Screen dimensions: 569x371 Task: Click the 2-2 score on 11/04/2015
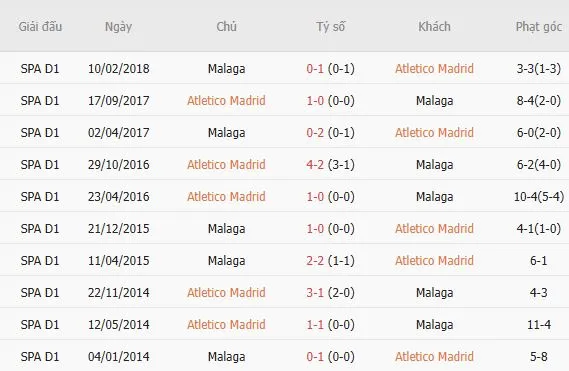coord(315,261)
